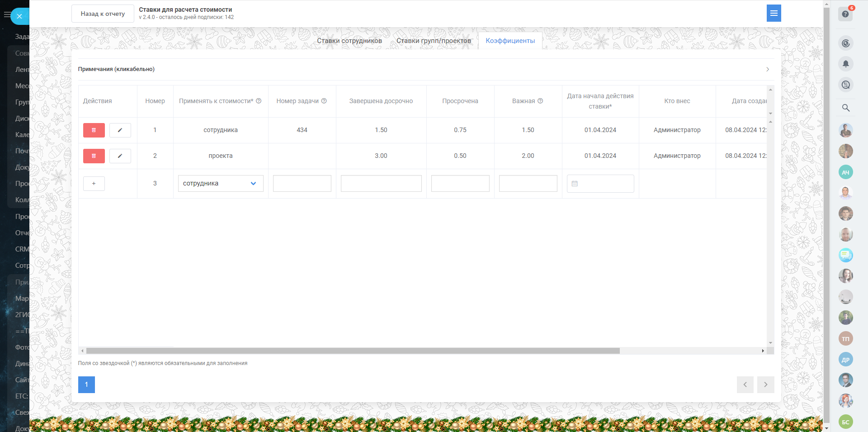Screen dimensions: 868x432
Task: Click the next page arrow button
Action: [765, 385]
